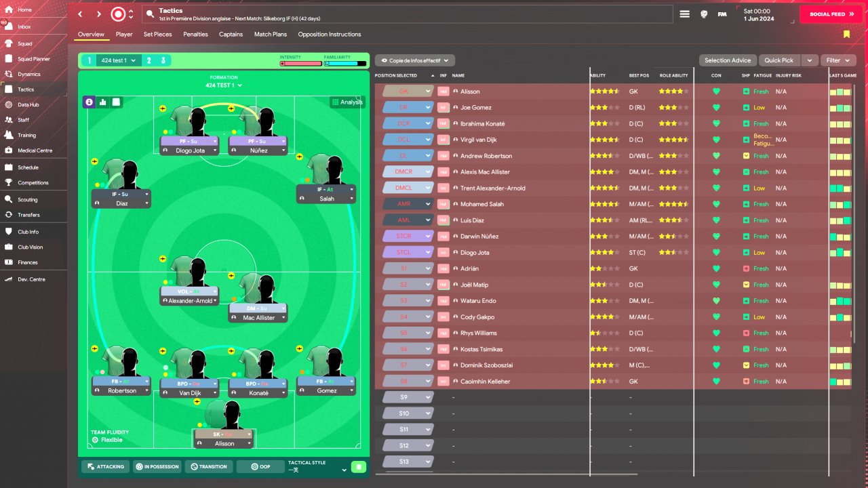This screenshot has height=488, width=868.
Task: Open the Staff sidebar icon
Action: 9,120
